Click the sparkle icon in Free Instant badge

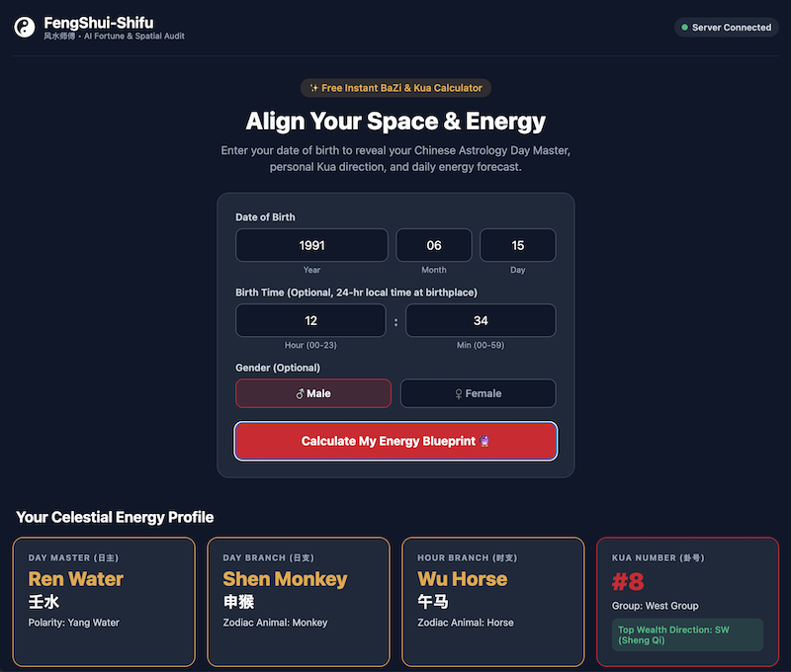tap(313, 88)
